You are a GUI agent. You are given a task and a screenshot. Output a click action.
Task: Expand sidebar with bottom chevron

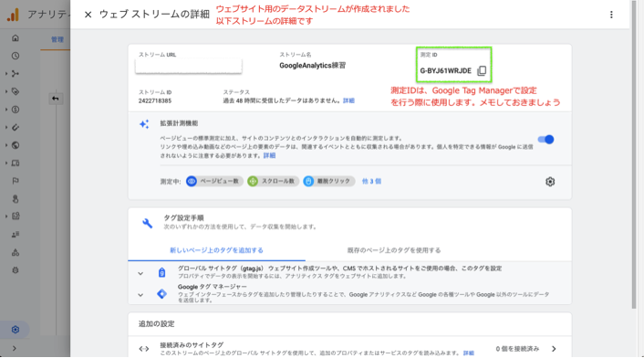[15, 349]
